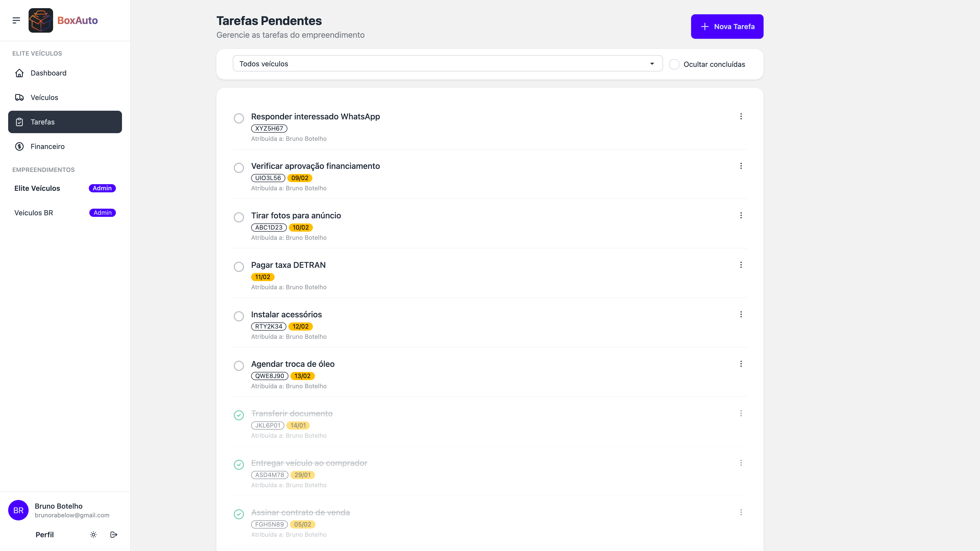
Task: Open three-dot menu for Agendar troca de óleo
Action: (741, 364)
